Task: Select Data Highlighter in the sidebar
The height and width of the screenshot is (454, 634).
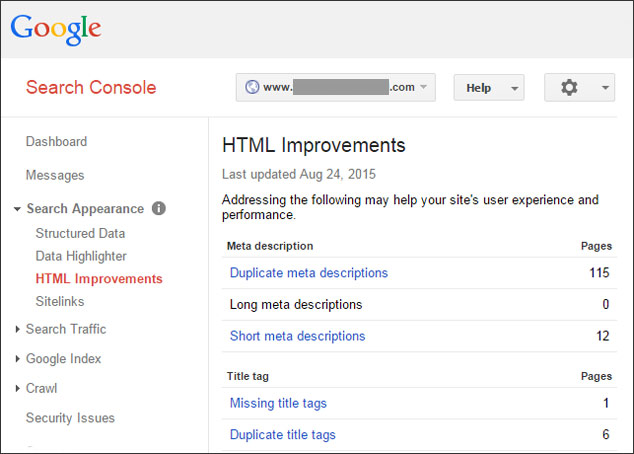Action: click(81, 256)
